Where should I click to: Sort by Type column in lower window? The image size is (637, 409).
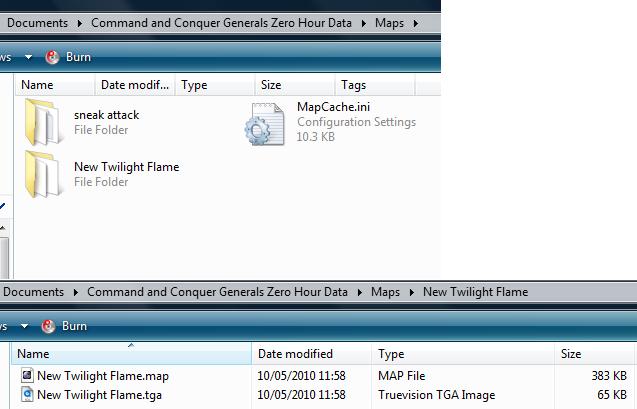pyautogui.click(x=391, y=354)
